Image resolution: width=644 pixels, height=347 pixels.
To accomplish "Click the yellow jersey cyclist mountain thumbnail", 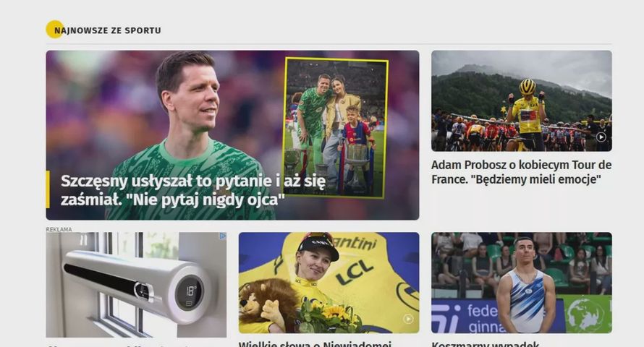I will [522, 101].
